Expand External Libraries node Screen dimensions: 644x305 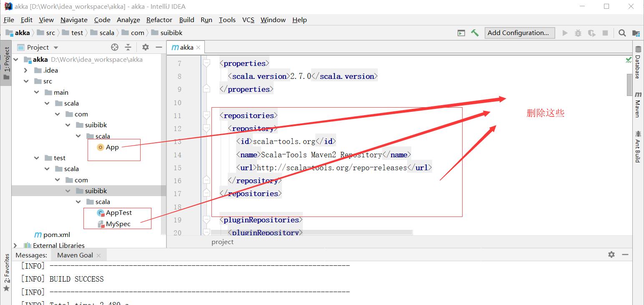[15, 245]
